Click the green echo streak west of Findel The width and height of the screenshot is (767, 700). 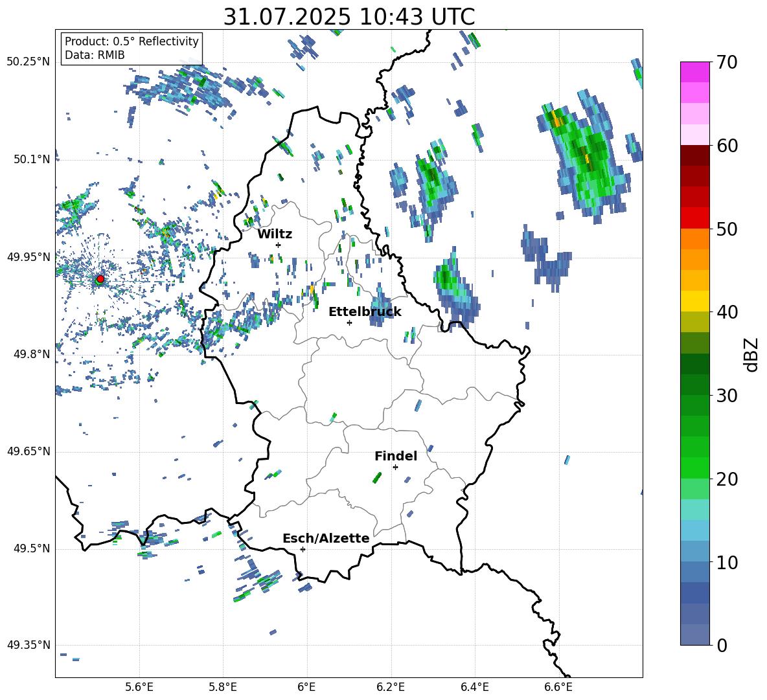376,478
